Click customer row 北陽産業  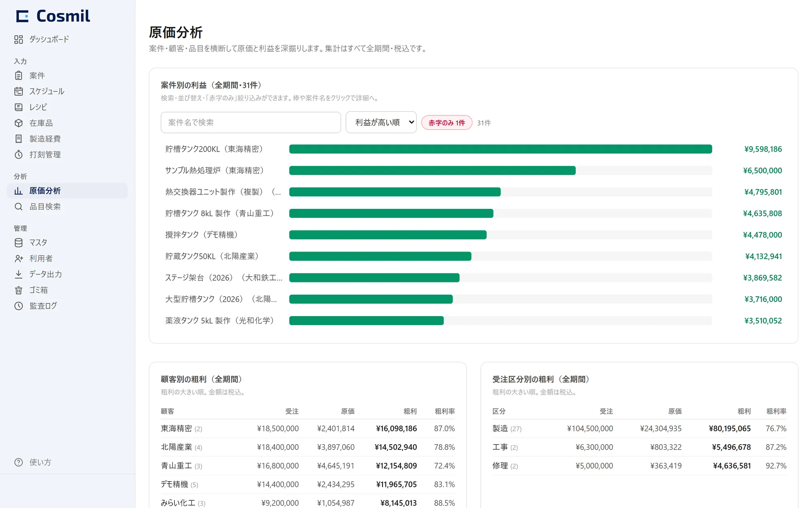coord(308,447)
